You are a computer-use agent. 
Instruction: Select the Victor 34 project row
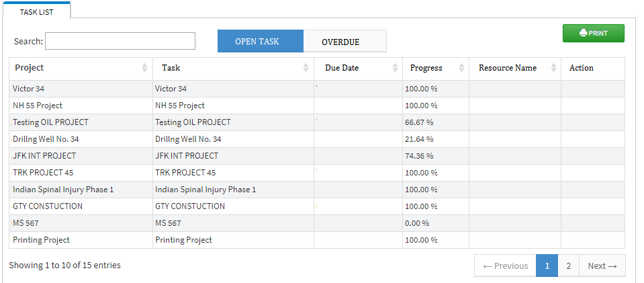pos(317,89)
